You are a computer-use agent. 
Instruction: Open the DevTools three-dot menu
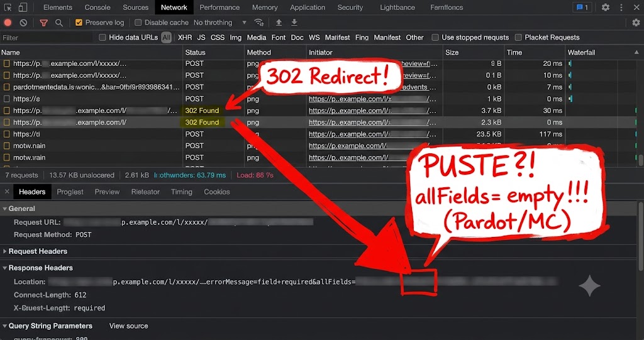click(x=621, y=8)
